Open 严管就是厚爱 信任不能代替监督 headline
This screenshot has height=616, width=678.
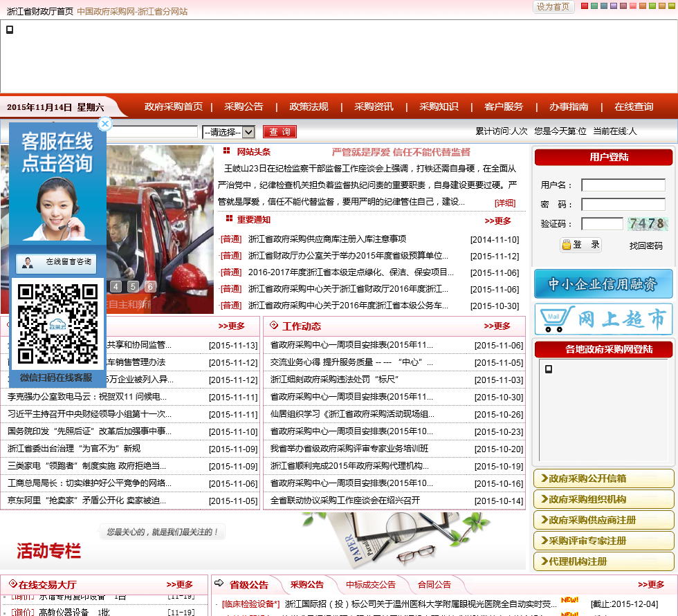[x=401, y=152]
